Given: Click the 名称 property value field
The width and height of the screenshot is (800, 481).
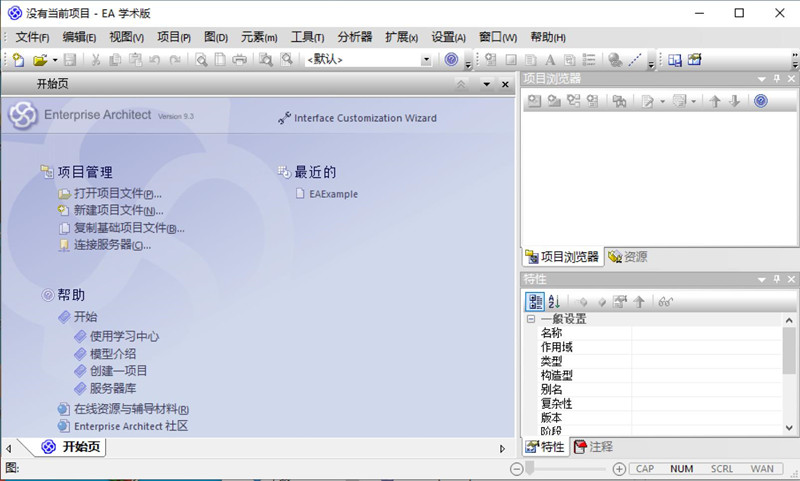Looking at the screenshot, I should coord(706,333).
